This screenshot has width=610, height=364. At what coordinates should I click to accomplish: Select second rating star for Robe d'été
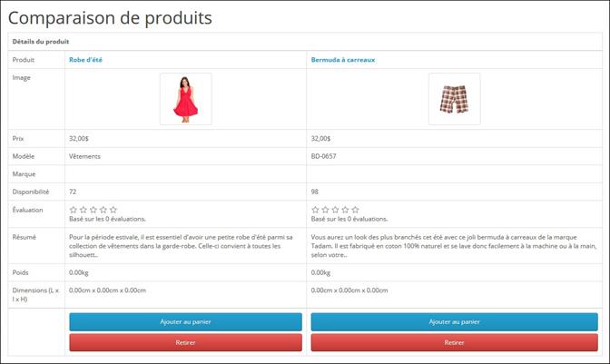tap(83, 210)
